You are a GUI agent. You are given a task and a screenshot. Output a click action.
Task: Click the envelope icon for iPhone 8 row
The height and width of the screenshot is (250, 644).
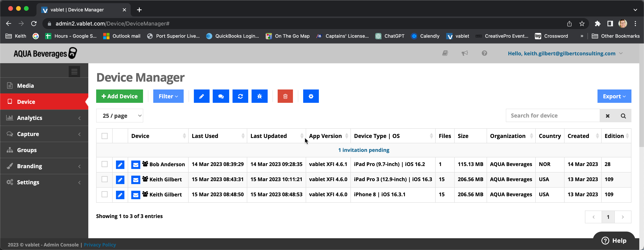tap(136, 195)
